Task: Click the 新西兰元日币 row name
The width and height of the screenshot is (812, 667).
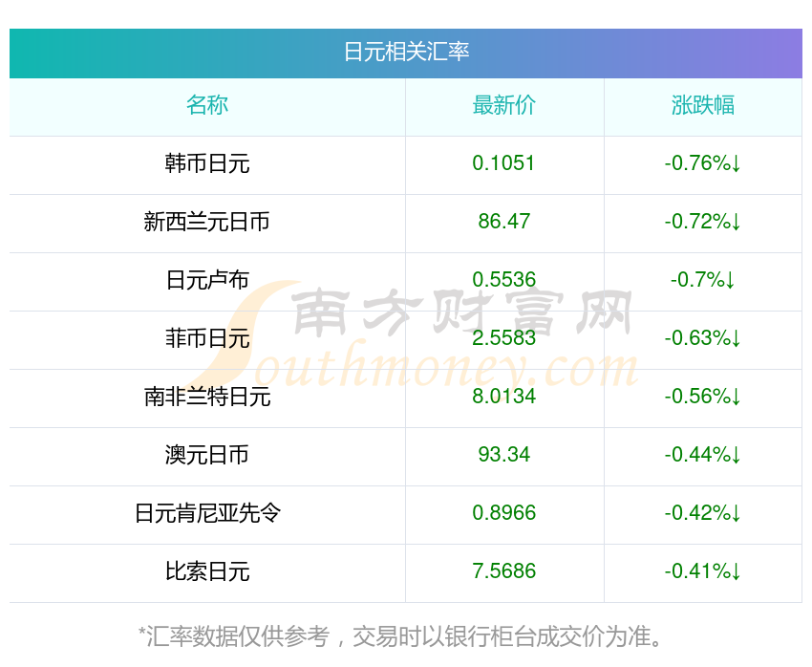Action: (x=207, y=222)
